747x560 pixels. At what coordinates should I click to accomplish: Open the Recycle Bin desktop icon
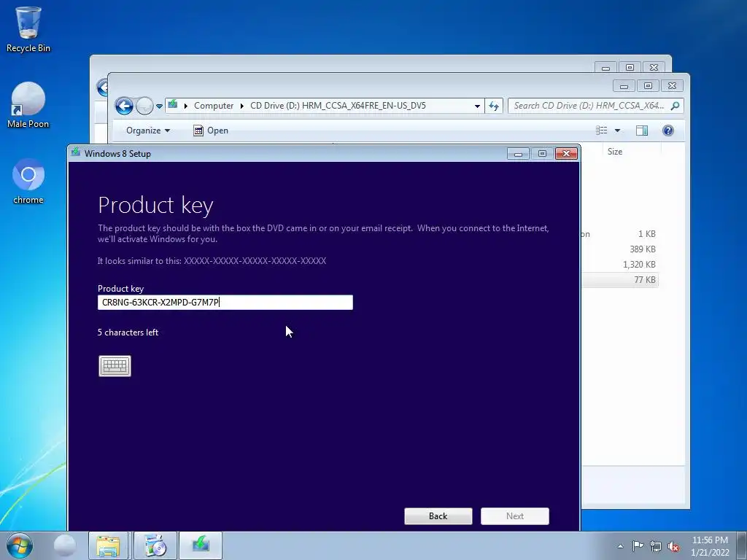28,29
